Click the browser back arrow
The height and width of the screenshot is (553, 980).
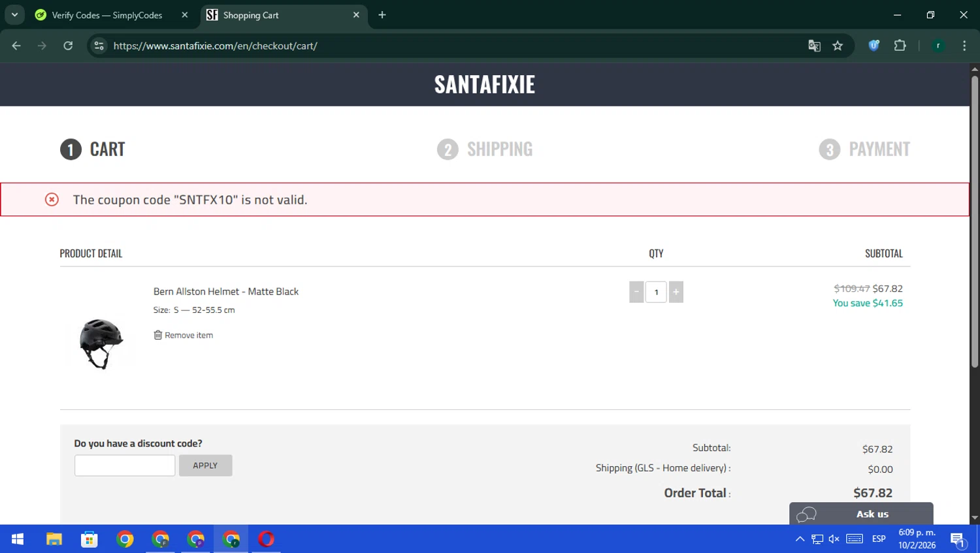click(16, 46)
